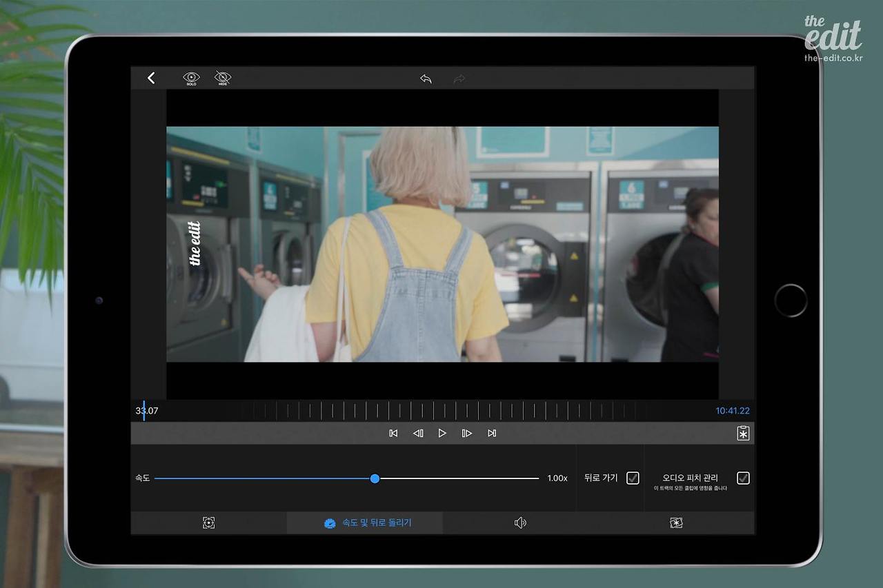Enable the 뒤로 가기 reverse checkbox
The image size is (883, 588).
pos(633,478)
